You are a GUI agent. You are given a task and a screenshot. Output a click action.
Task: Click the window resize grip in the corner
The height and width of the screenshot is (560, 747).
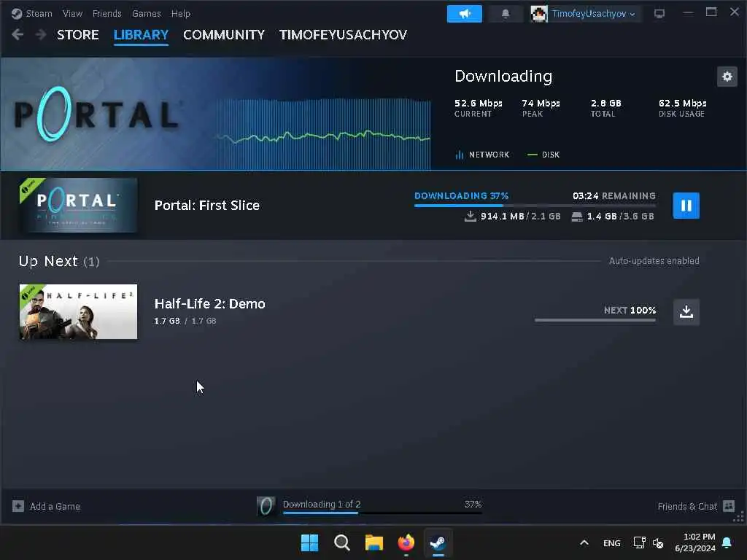(739, 517)
